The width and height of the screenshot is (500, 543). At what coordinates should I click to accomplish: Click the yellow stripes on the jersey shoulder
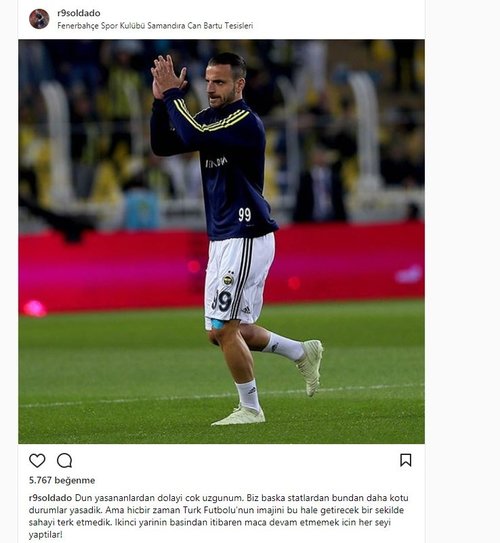[x=211, y=117]
